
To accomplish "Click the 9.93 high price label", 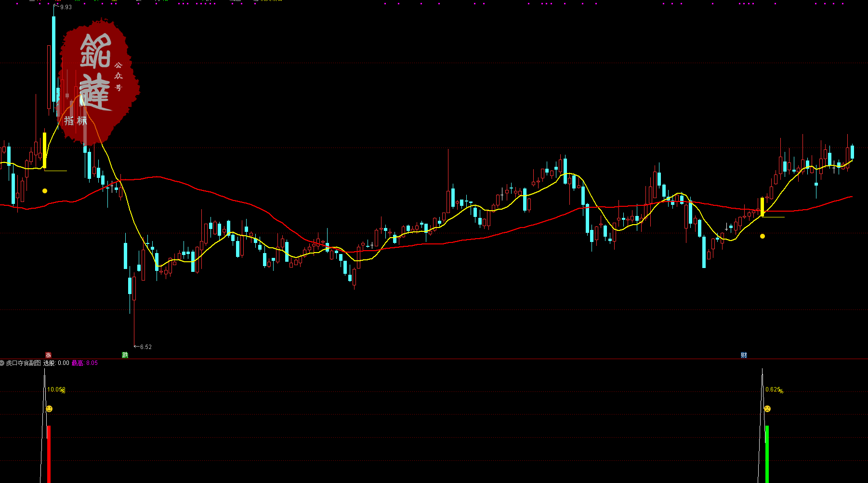I will pos(66,7).
